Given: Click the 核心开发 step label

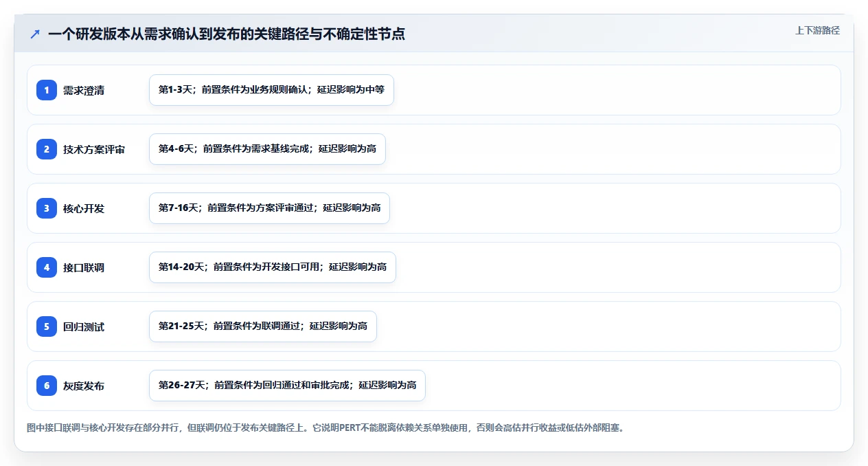Looking at the screenshot, I should 84,208.
